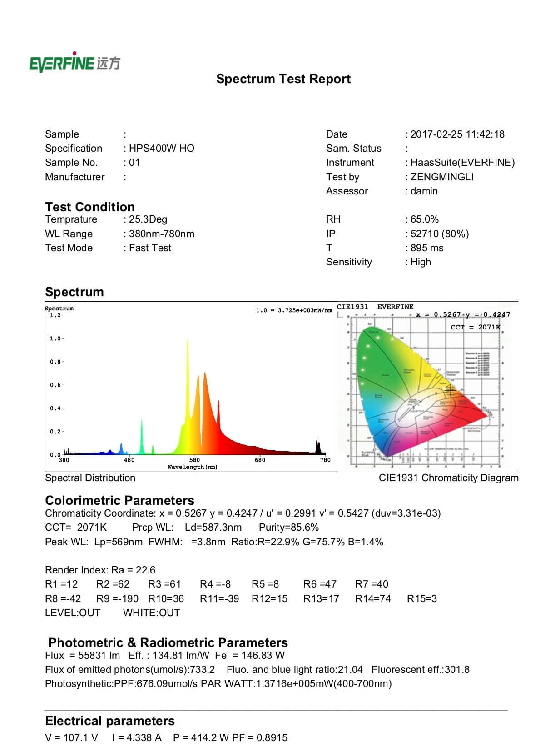Image resolution: width=560 pixels, height=752 pixels.
Task: Click the date value 2017-02-25 11:42:18
Action: (457, 134)
